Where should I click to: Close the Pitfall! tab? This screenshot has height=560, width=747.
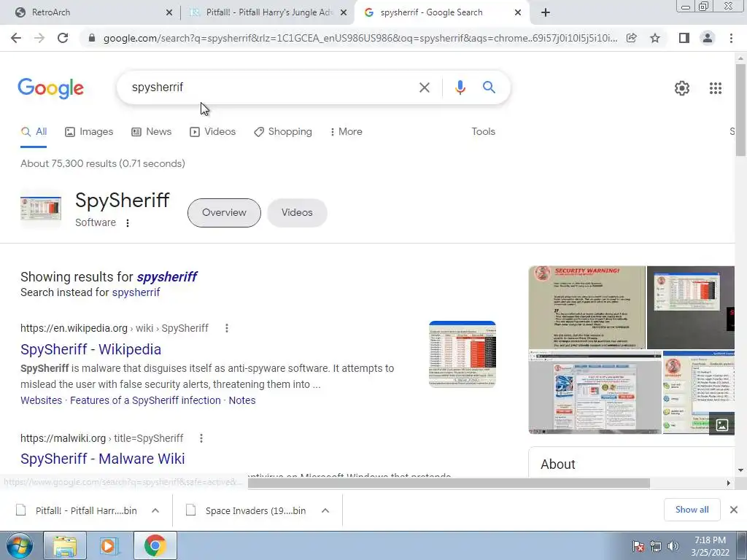[x=343, y=12]
